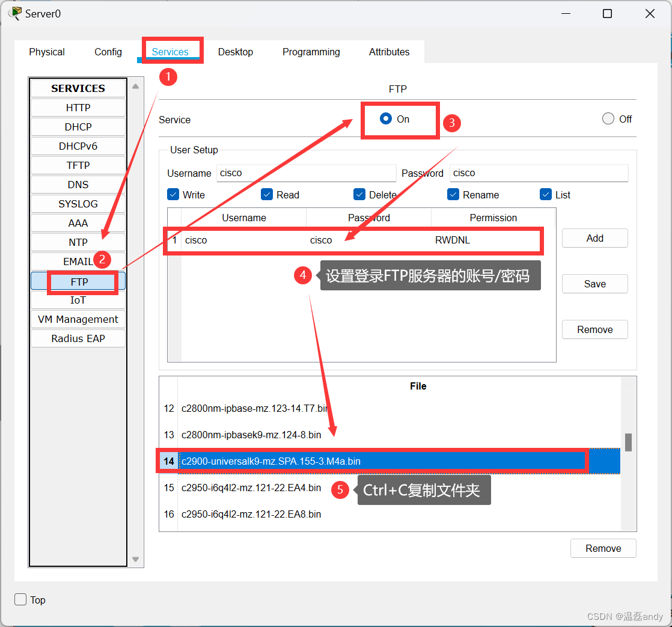Select the TFTP service
This screenshot has width=672, height=627.
(x=78, y=165)
